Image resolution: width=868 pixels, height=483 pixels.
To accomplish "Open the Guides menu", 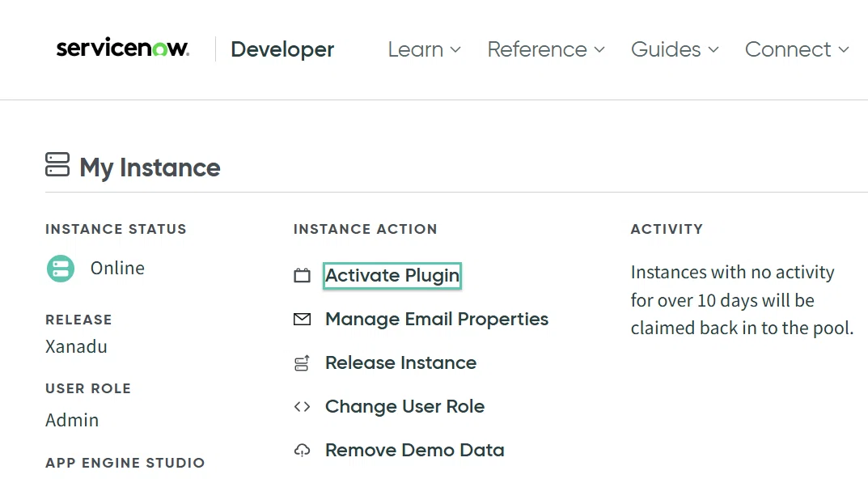I will [x=675, y=49].
